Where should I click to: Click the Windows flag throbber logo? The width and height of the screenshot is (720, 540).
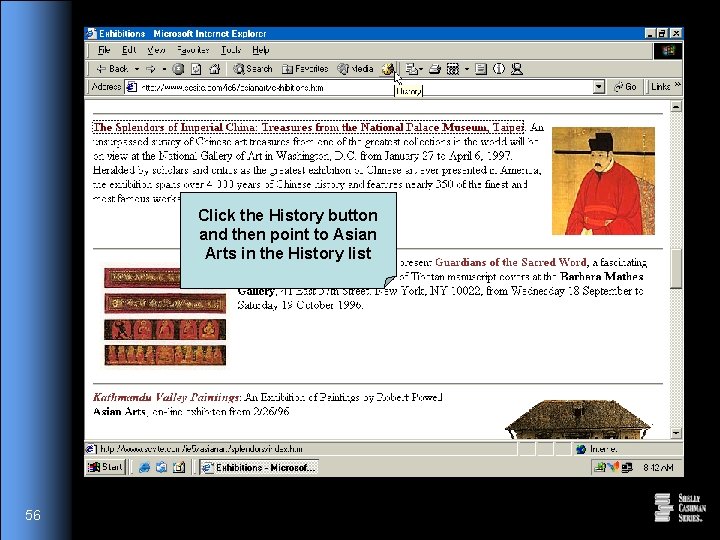[x=668, y=50]
